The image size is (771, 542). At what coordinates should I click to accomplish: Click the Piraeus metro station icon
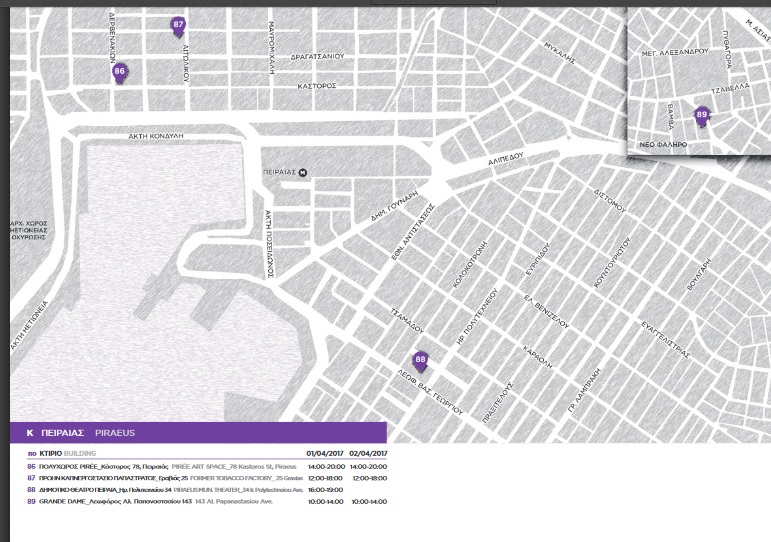[303, 172]
